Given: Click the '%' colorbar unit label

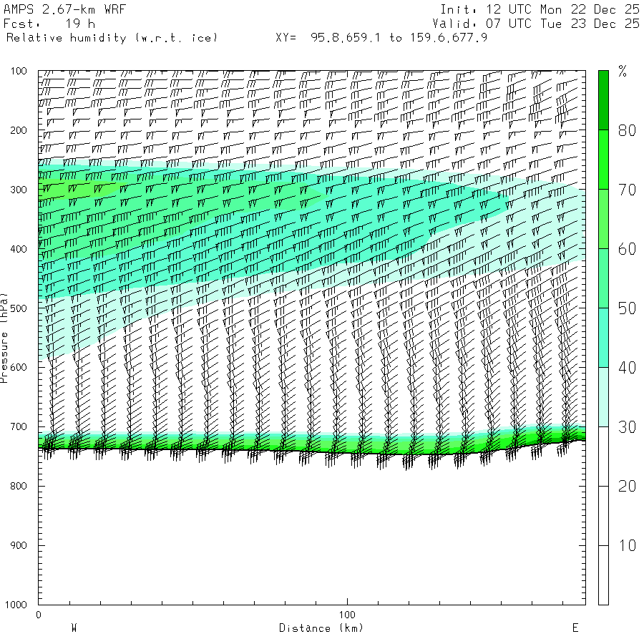Looking at the screenshot, I should coord(623,72).
